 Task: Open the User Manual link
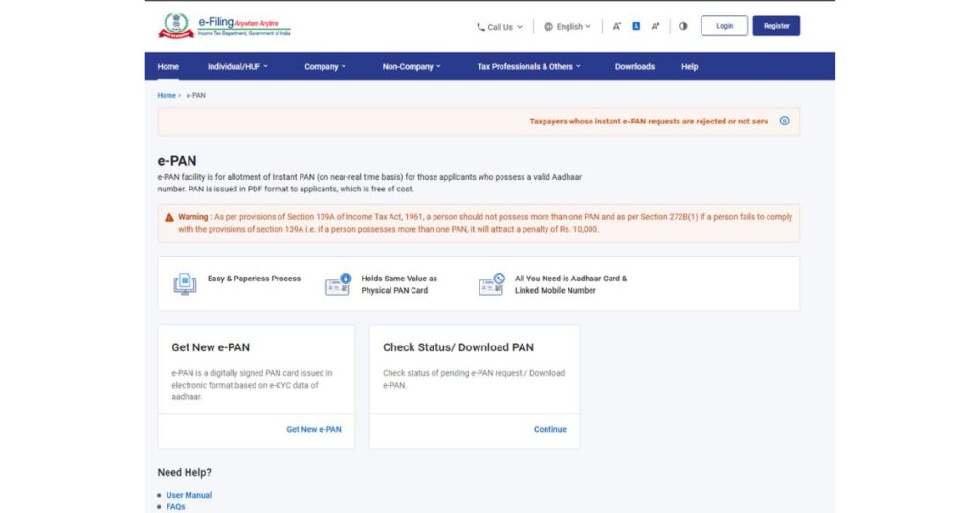[189, 495]
